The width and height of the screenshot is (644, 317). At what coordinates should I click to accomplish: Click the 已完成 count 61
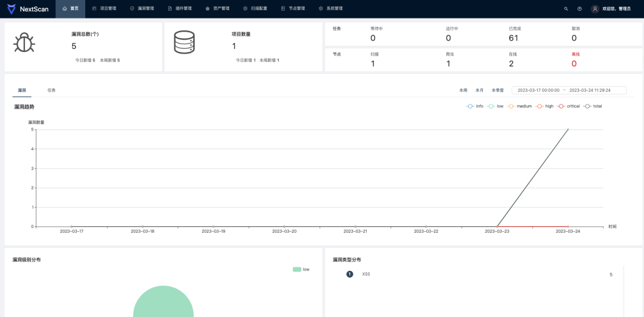[x=513, y=38]
